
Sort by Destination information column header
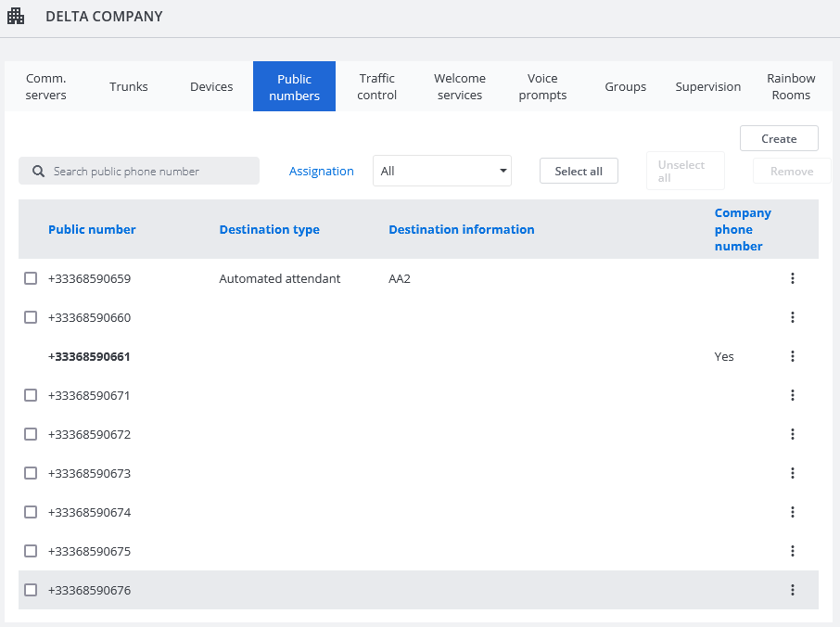click(462, 229)
